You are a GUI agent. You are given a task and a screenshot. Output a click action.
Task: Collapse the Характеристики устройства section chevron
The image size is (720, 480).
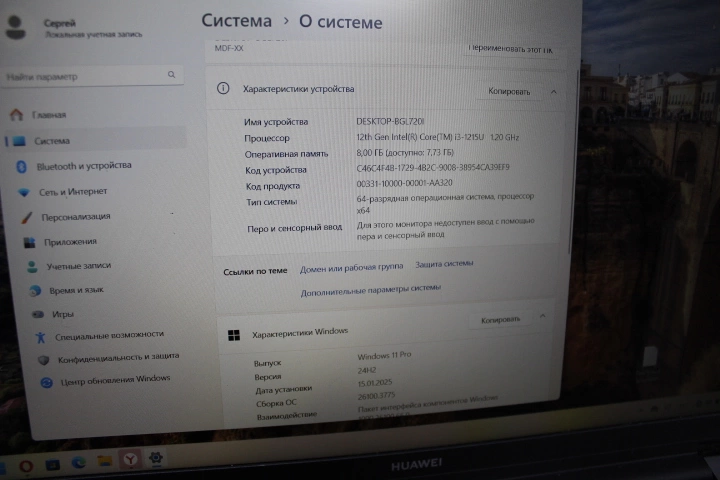(553, 92)
